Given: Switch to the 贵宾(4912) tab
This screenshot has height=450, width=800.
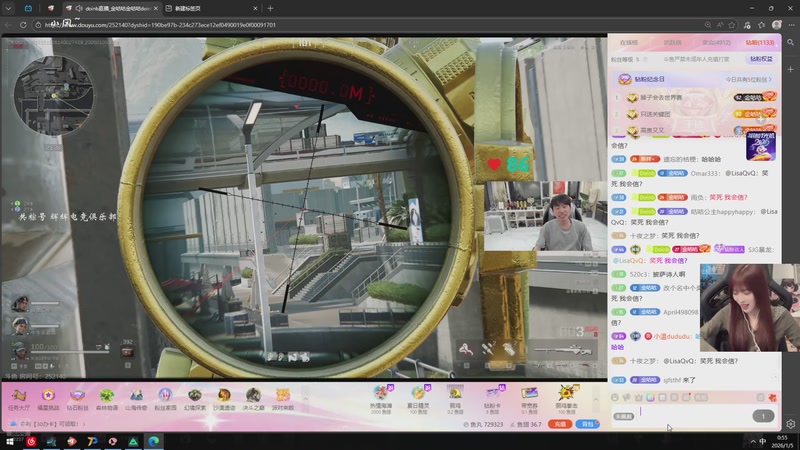Looking at the screenshot, I should (716, 43).
